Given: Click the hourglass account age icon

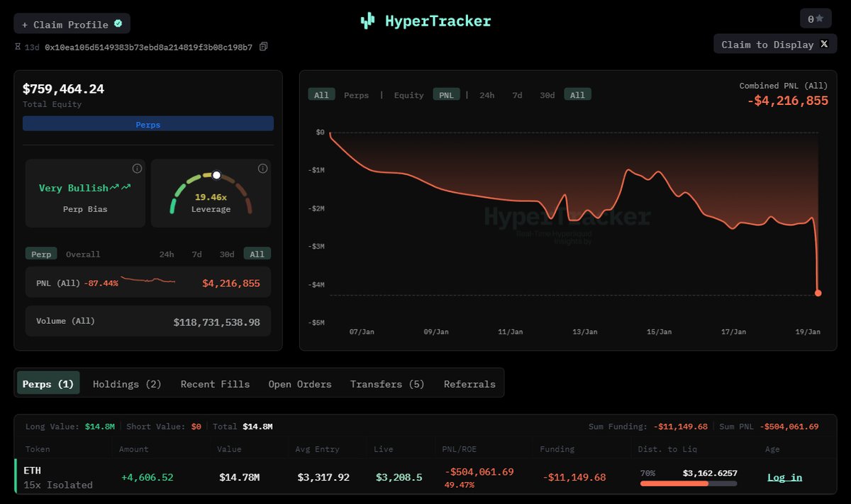Looking at the screenshot, I should 18,47.
